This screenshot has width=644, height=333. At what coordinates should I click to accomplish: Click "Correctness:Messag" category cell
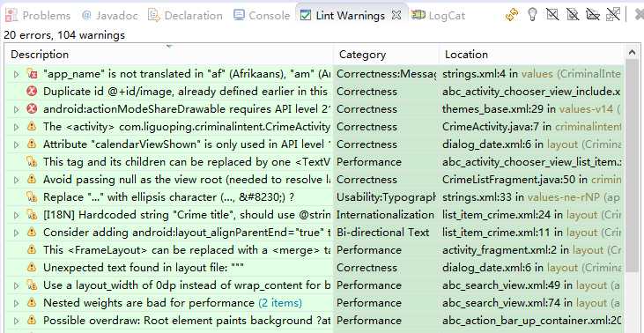[x=386, y=74]
